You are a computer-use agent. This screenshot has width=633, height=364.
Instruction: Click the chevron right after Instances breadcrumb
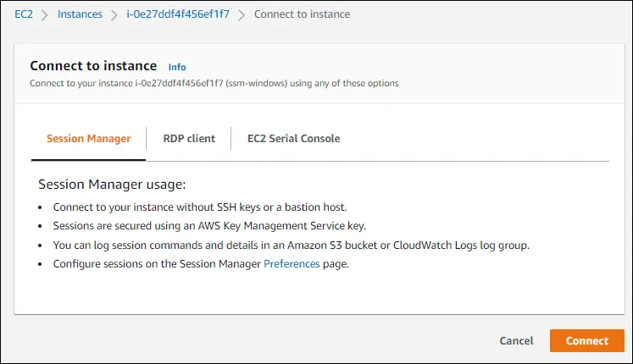(114, 14)
